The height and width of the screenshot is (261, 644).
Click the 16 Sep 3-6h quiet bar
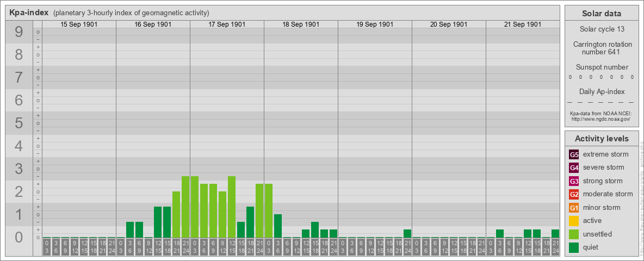130,230
